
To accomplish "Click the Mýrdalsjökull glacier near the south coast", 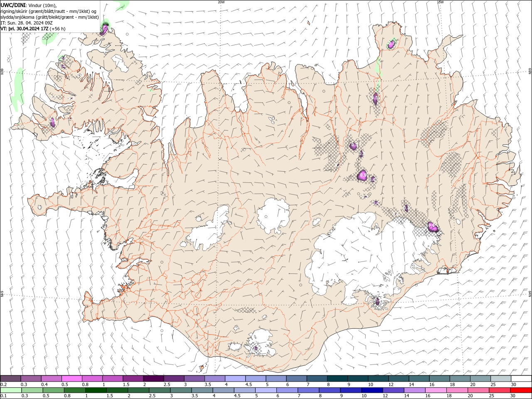I will 261,343.
